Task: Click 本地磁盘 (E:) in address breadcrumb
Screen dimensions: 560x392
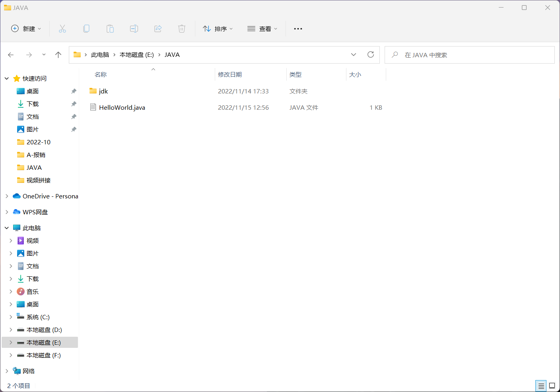Action: coord(136,55)
